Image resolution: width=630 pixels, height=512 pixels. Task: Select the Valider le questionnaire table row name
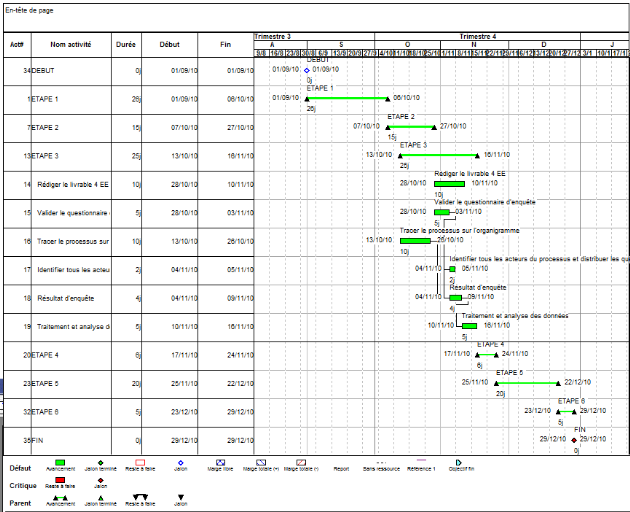click(74, 213)
